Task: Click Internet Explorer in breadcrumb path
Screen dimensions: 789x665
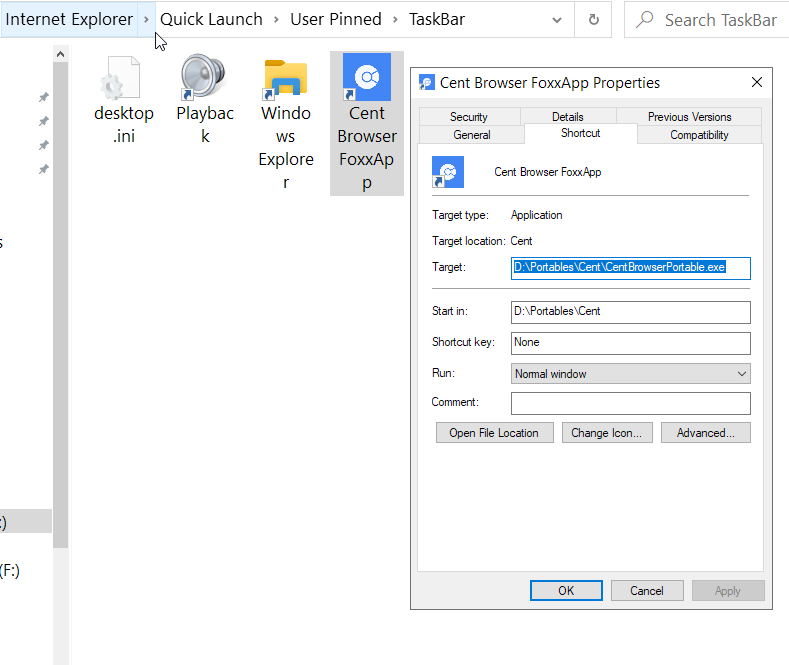Action: point(69,20)
